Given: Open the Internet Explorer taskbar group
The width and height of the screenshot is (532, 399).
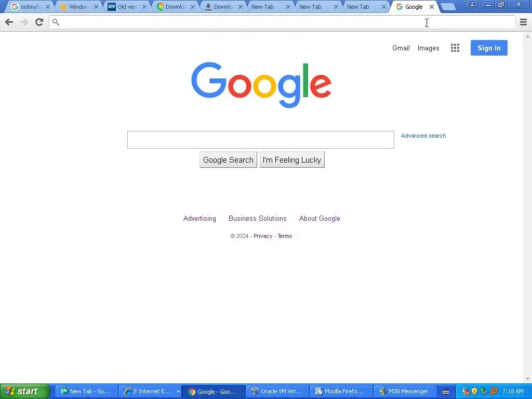Looking at the screenshot, I should pos(150,392).
